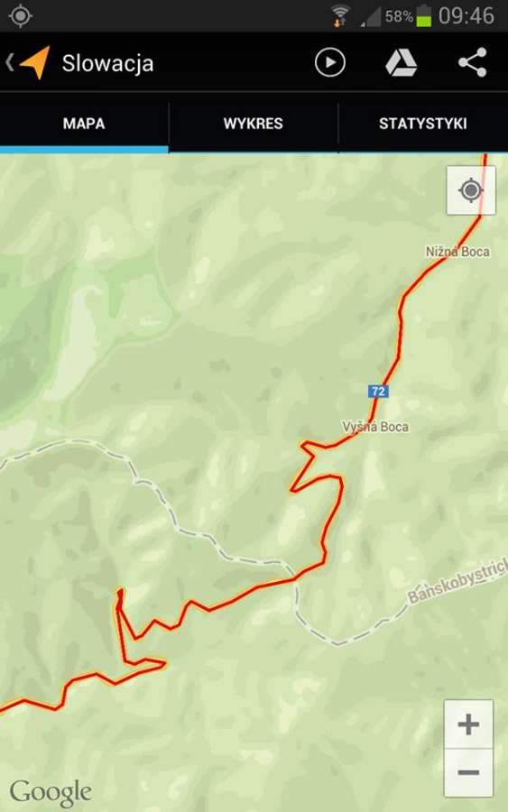
Task: Open the STATYSTYKI tab
Action: pos(423,124)
